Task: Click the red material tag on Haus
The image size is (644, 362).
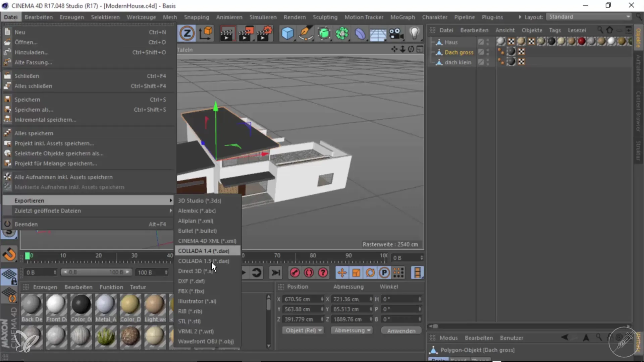Action: [581, 41]
